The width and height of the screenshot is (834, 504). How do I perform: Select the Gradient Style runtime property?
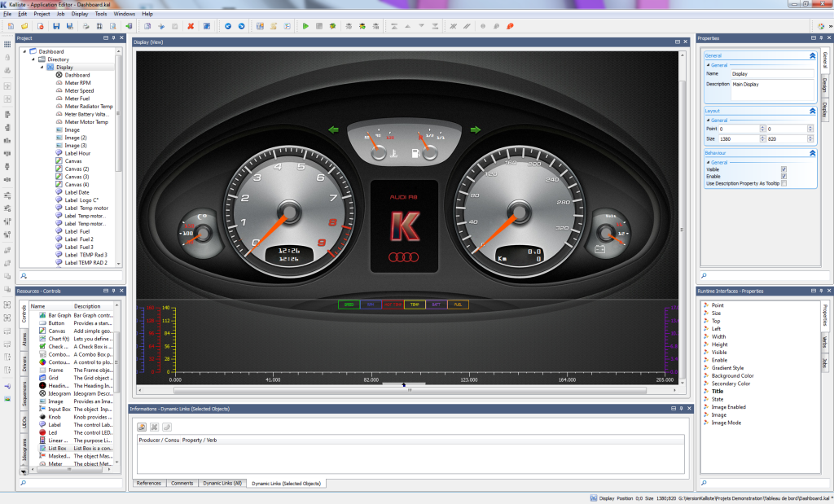tap(727, 368)
